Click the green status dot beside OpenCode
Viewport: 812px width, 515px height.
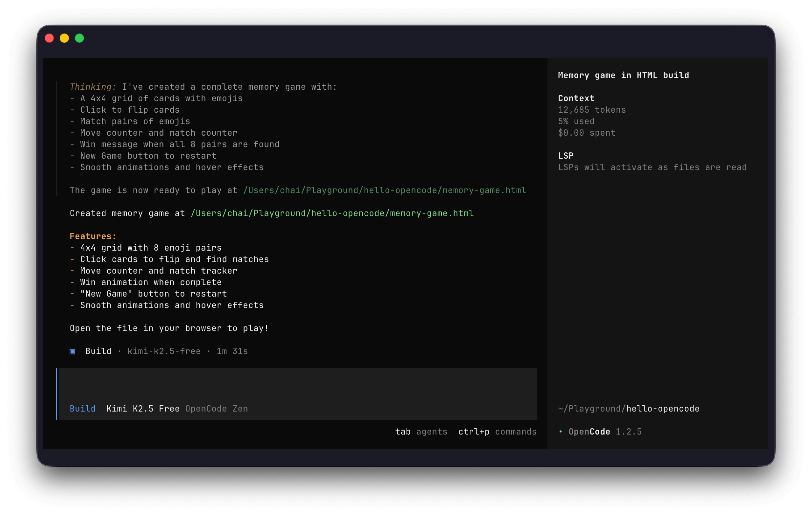point(561,432)
